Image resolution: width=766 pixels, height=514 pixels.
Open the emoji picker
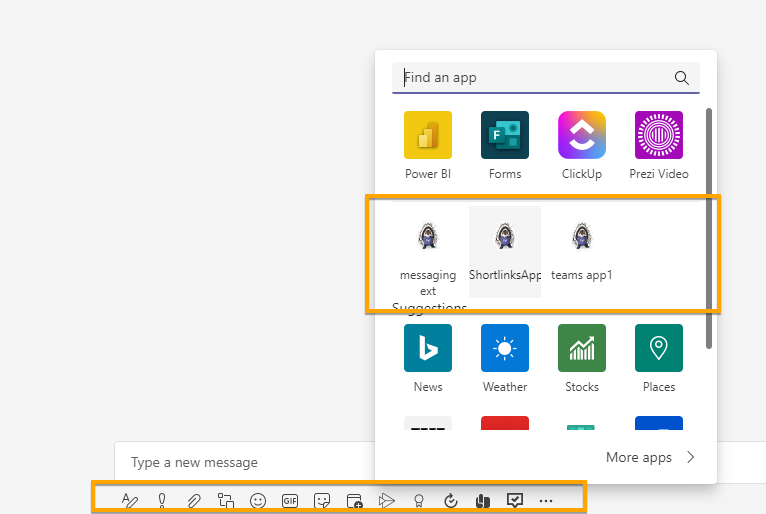pyautogui.click(x=258, y=500)
